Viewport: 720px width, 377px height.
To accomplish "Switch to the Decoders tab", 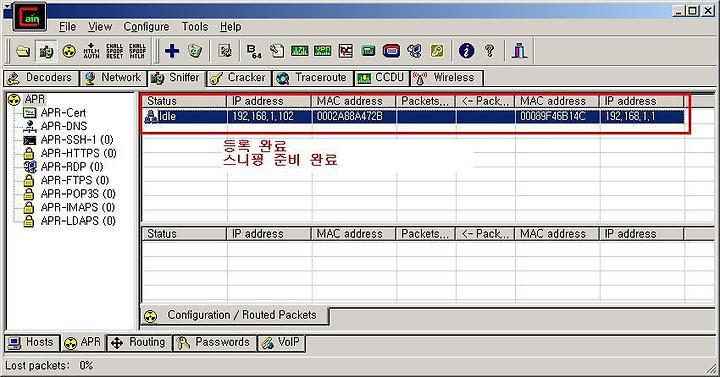I will coord(41,78).
